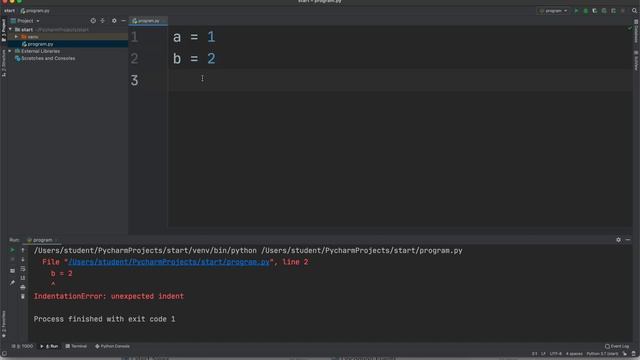Image resolution: width=640 pixels, height=360 pixels.
Task: Click 'Process finished with exit code 1' text
Action: click(x=104, y=319)
